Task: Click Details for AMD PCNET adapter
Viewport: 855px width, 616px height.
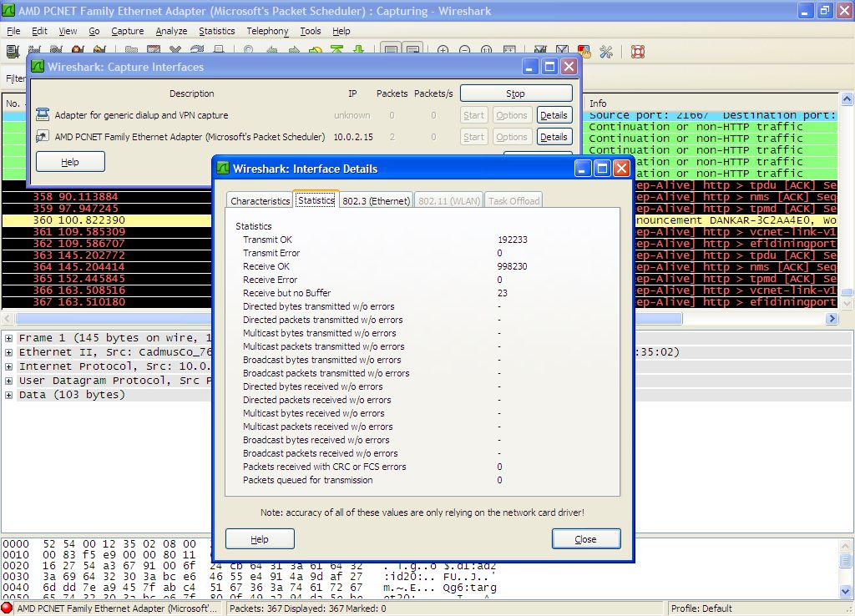Action: coord(554,137)
